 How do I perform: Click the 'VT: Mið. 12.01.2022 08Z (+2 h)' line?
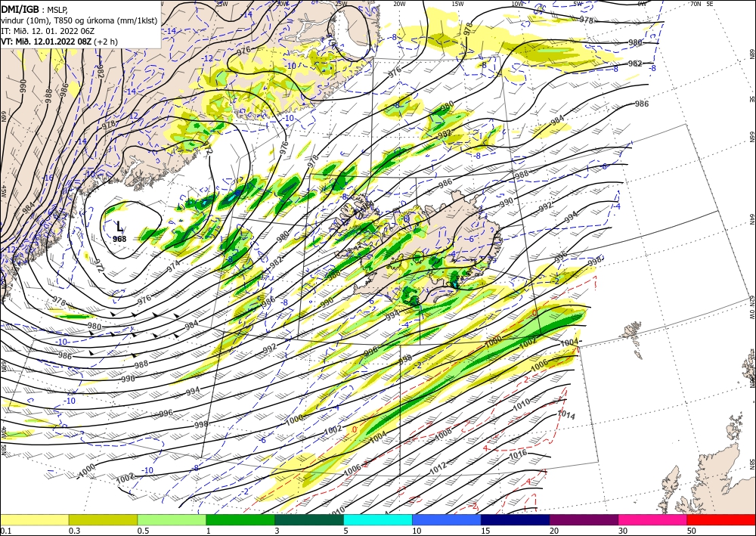pyautogui.click(x=59, y=41)
